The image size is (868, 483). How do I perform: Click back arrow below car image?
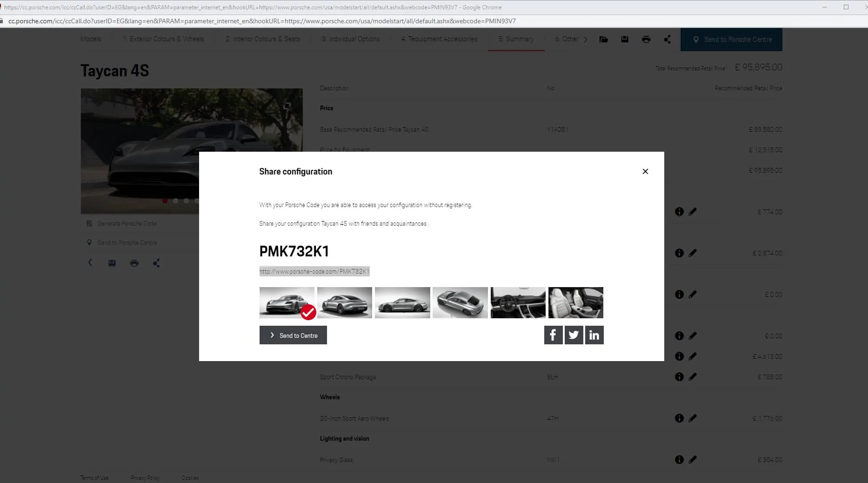pos(90,262)
